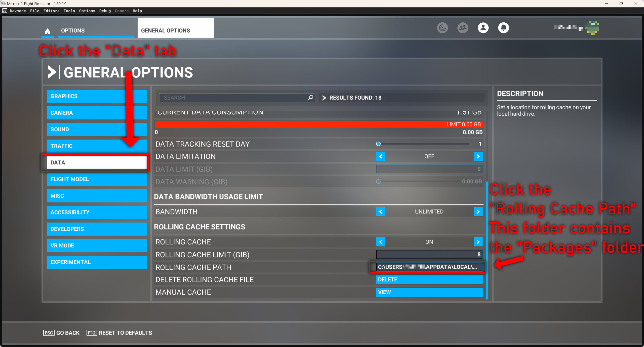This screenshot has width=644, height=347.
Task: Click the arrow beside General Options heading
Action: point(52,72)
